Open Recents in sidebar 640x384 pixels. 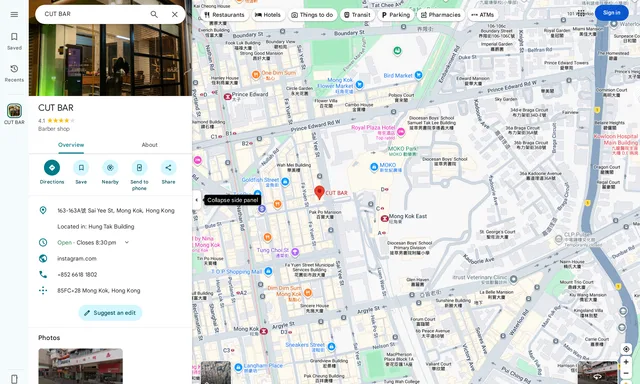point(14,73)
